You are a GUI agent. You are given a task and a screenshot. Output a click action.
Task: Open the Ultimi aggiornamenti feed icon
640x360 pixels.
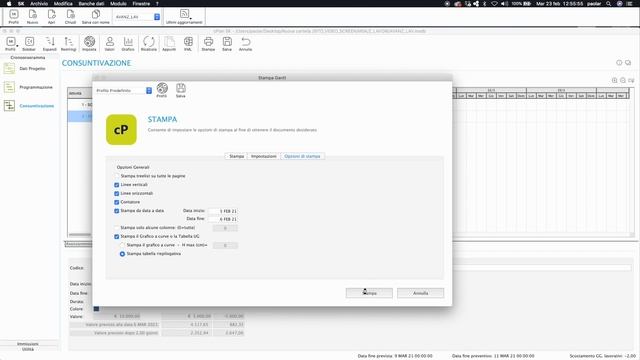(x=184, y=17)
